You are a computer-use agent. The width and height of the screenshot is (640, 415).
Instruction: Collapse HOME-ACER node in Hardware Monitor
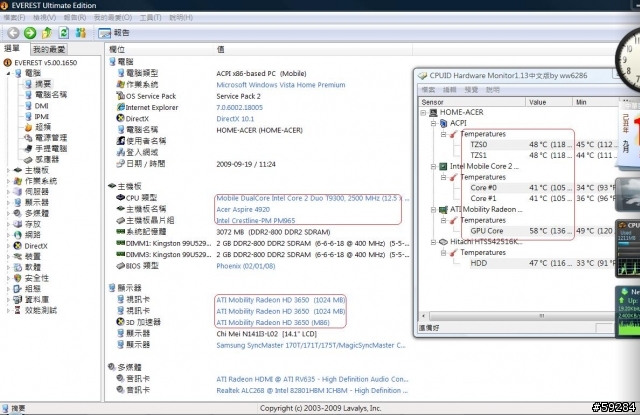point(423,112)
